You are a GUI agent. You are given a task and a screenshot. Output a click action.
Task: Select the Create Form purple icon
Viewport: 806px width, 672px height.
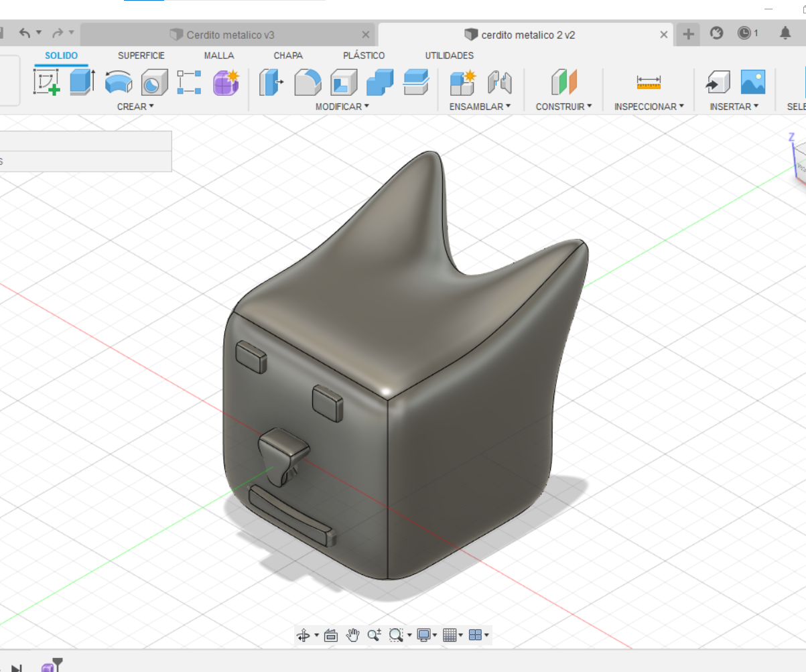coord(226,82)
